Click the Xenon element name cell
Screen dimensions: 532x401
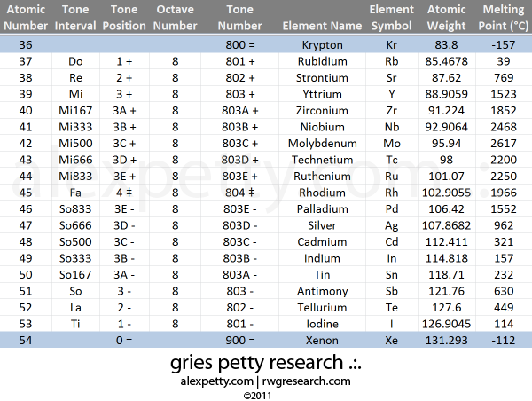(322, 341)
